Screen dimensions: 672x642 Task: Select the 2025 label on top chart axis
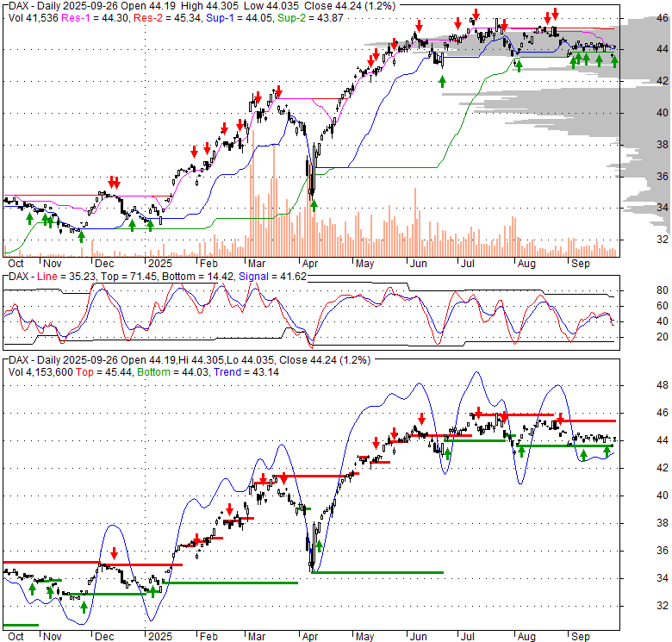pyautogui.click(x=160, y=263)
